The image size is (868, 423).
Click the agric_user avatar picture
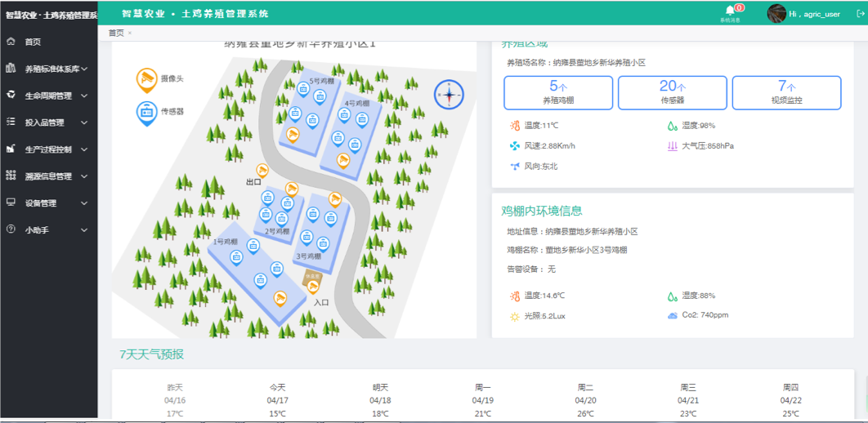click(776, 13)
